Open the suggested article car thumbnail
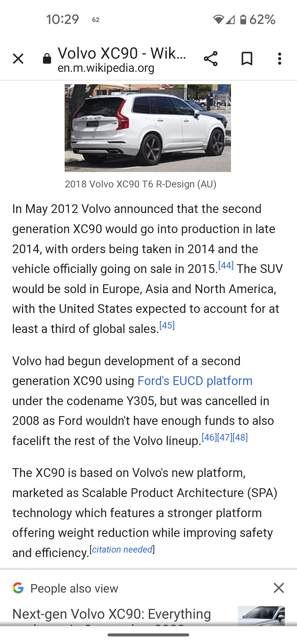 261,616
